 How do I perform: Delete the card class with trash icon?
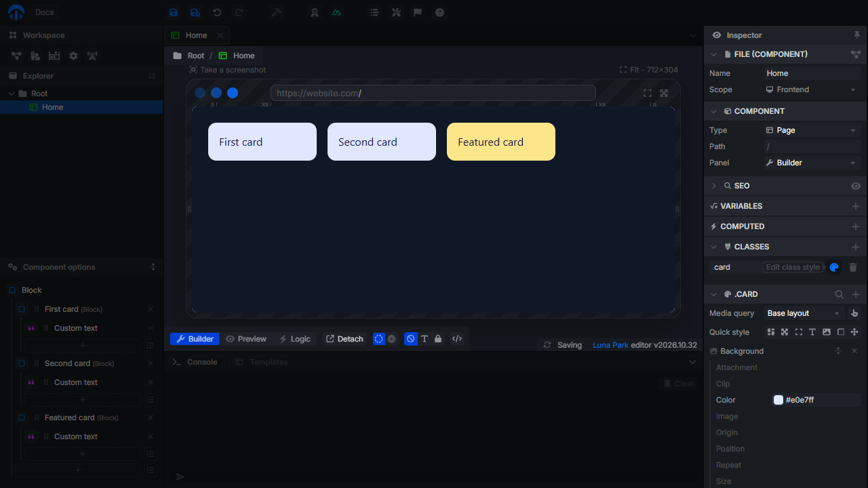[853, 267]
